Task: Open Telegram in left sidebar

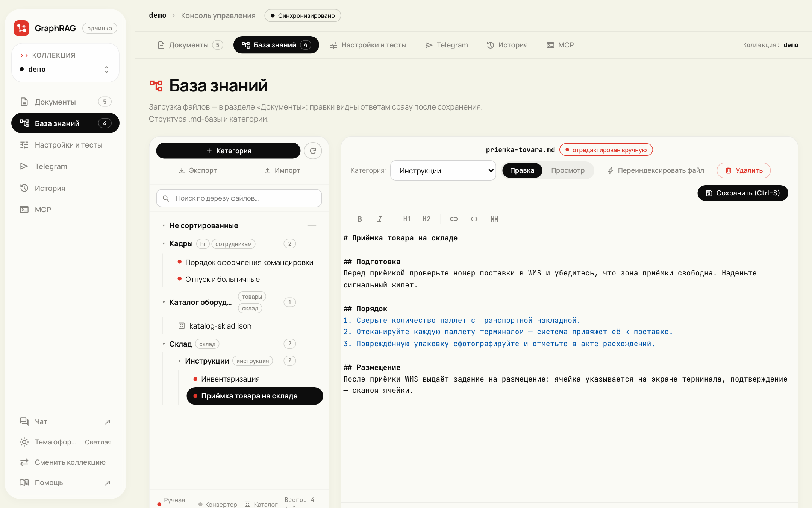Action: [x=65, y=166]
